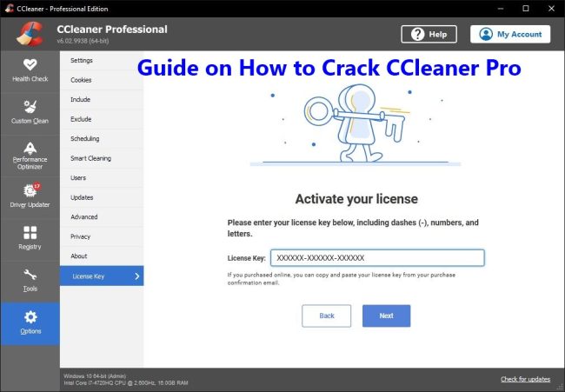
Task: Open the Exclude options page
Action: (x=102, y=119)
